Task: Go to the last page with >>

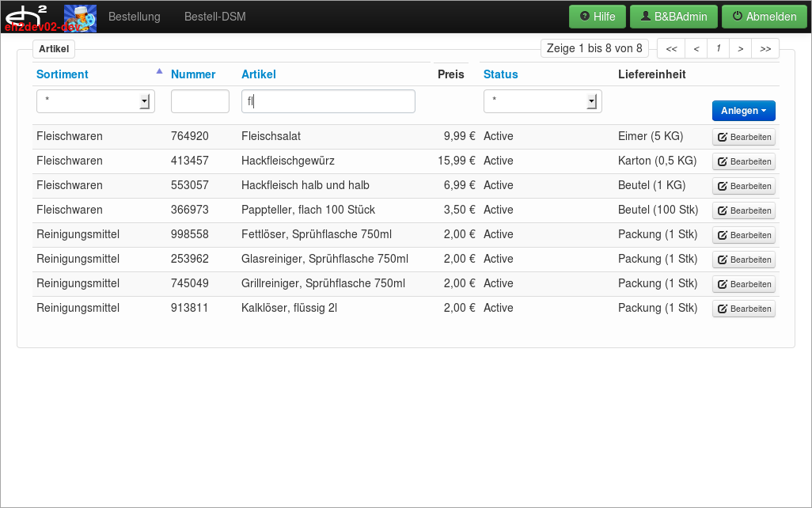Action: (x=765, y=49)
